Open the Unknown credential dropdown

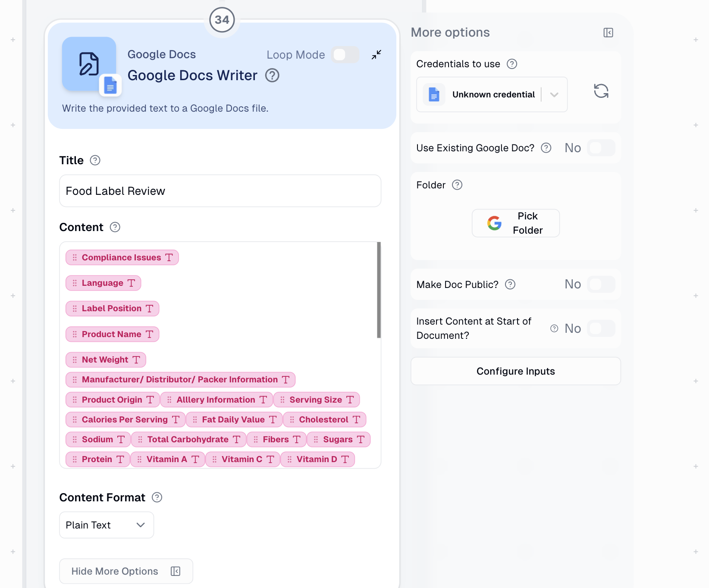coord(492,94)
